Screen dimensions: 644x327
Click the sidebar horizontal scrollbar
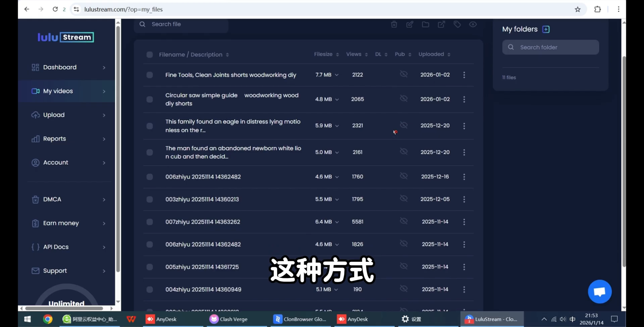click(x=64, y=308)
